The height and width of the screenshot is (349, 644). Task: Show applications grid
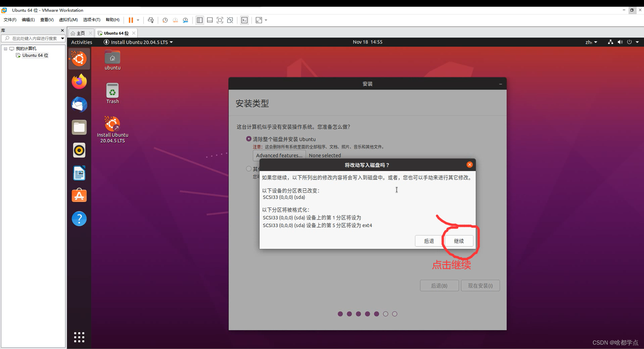coord(79,337)
